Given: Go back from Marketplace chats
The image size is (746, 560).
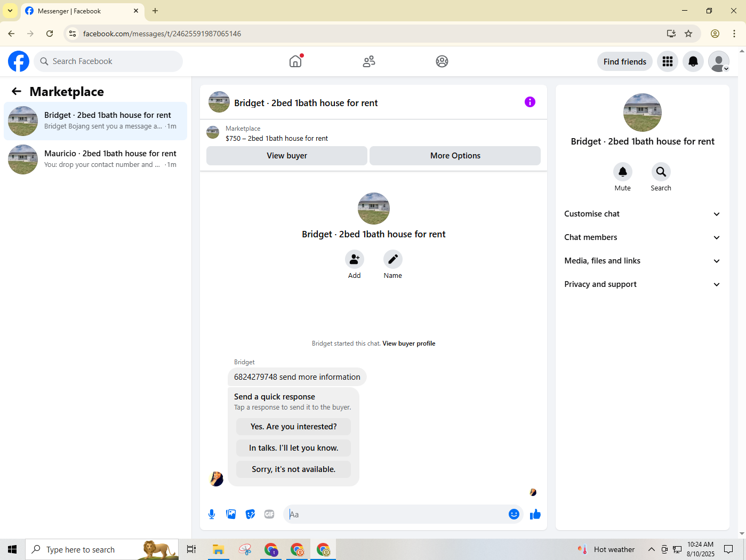Looking at the screenshot, I should coord(17,91).
